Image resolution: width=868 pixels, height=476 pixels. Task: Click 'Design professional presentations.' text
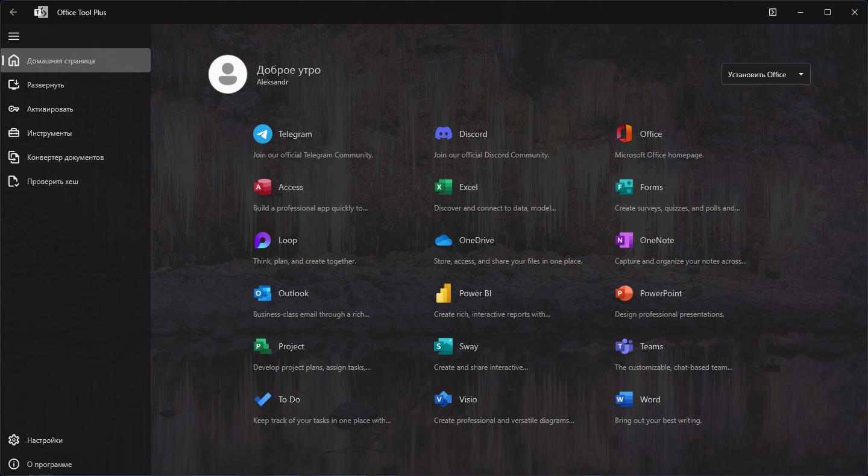670,314
